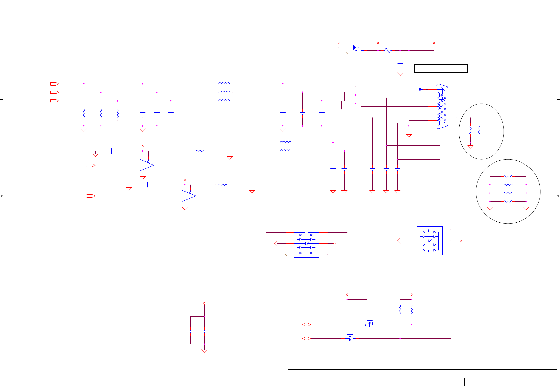Select the topmost of four resistors in large ellipse
The height and width of the screenshot is (392, 560).
pos(508,176)
